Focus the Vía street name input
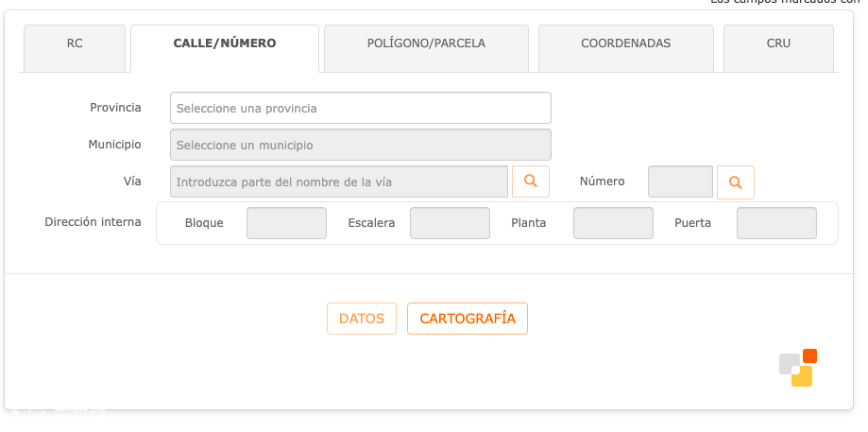The height and width of the screenshot is (432, 868). tap(339, 181)
